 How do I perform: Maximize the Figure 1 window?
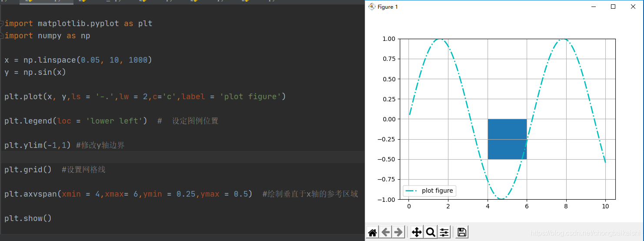pos(613,7)
